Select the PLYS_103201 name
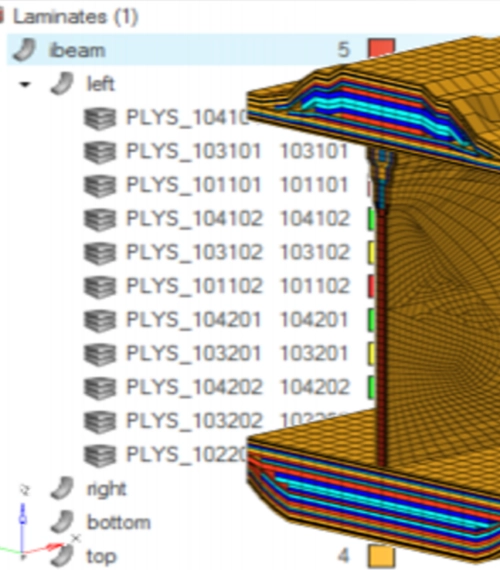Viewport: 500px width, 570px height. pos(193,353)
